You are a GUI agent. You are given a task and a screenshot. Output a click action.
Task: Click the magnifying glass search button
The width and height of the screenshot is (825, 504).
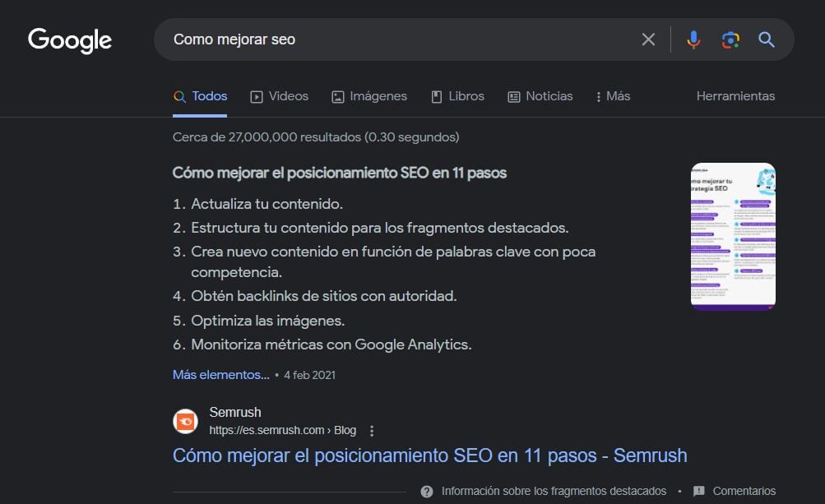click(766, 39)
